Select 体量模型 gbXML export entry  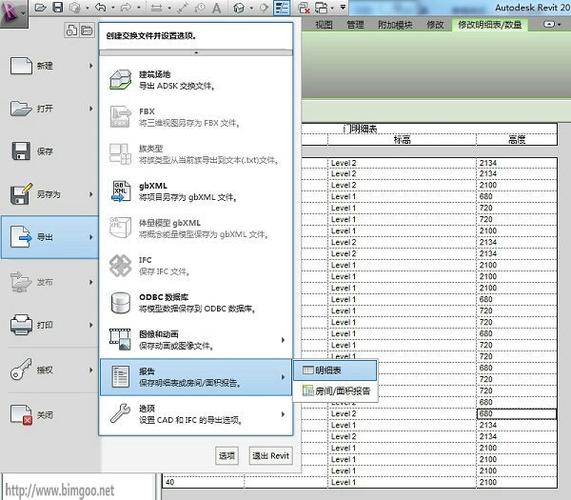tap(196, 228)
